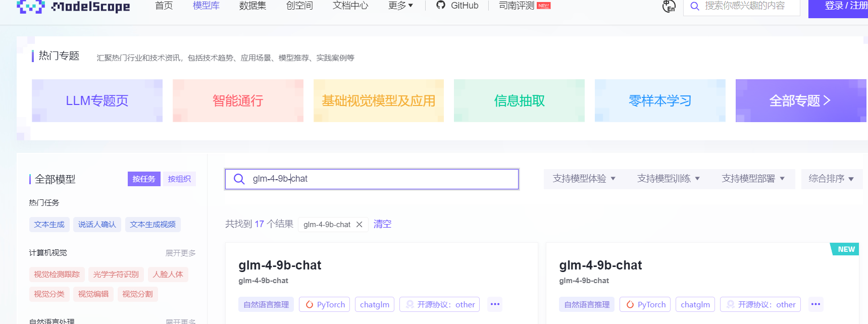Screen dimensions: 868x324
Task: Open more options on second glm-4-9b-chat card
Action: [x=815, y=304]
